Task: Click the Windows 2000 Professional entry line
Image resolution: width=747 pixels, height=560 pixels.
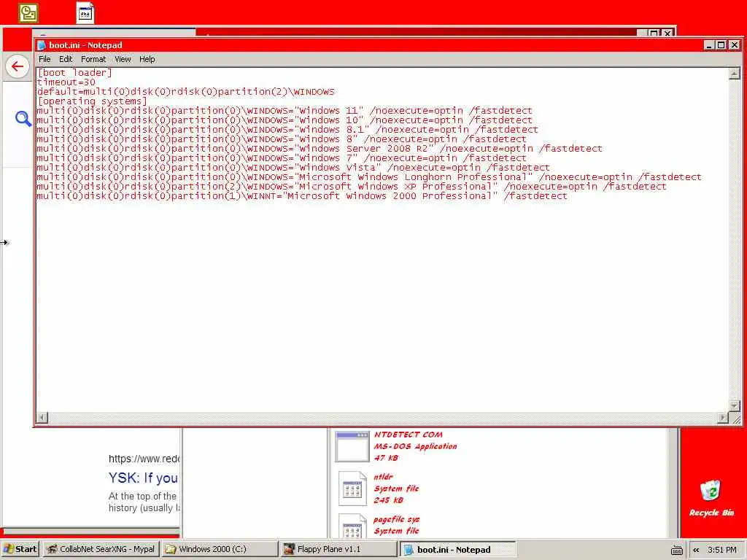Action: pyautogui.click(x=302, y=196)
